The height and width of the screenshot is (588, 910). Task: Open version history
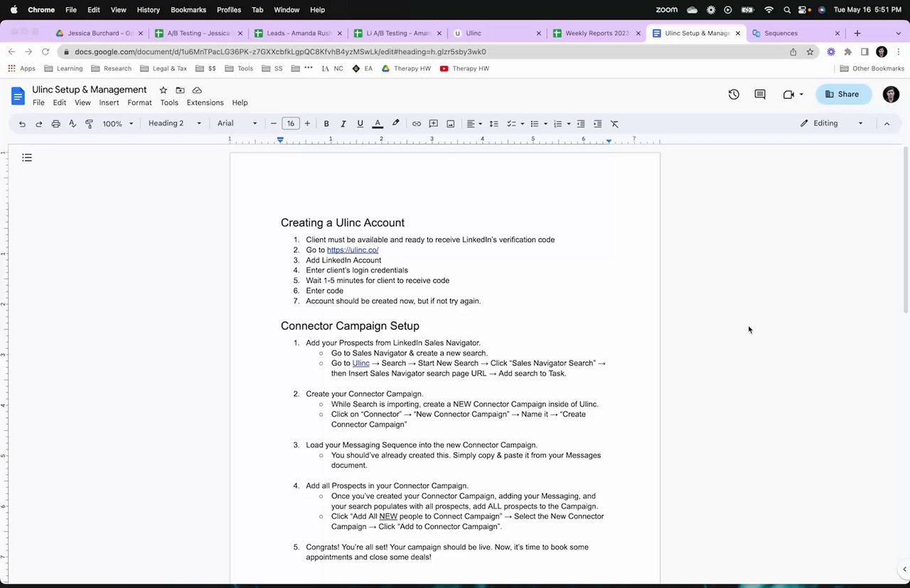[734, 94]
